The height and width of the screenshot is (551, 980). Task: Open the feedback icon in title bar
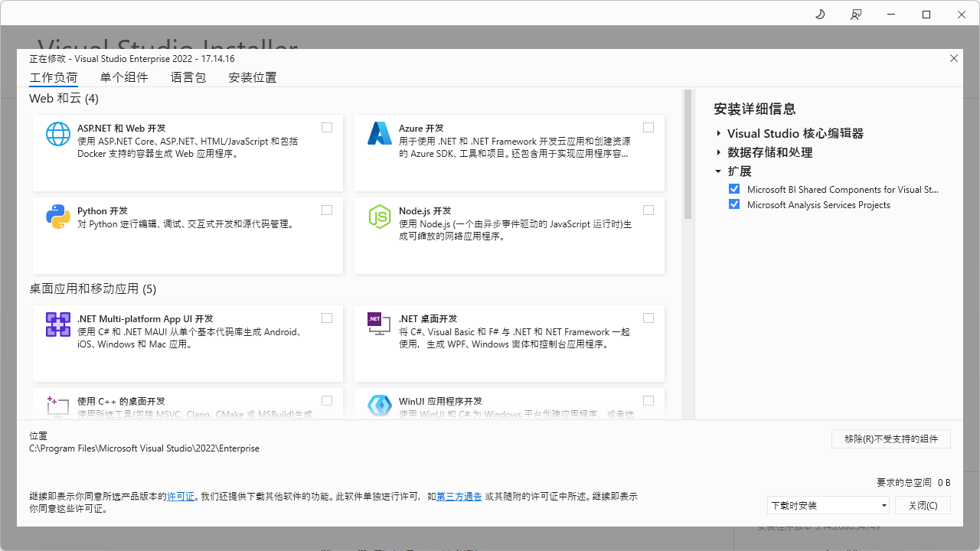tap(856, 15)
